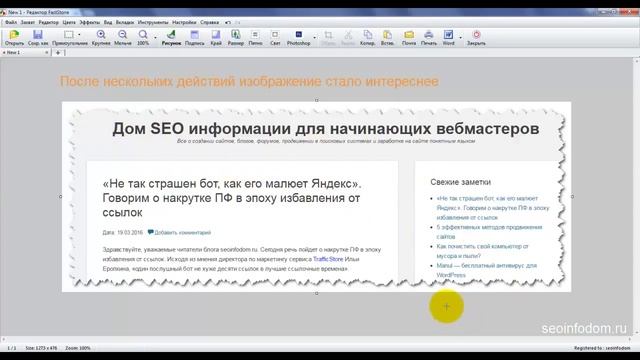Click the torn-edge screenshot image on canvas
The width and height of the screenshot is (640, 360).
tap(316, 197)
